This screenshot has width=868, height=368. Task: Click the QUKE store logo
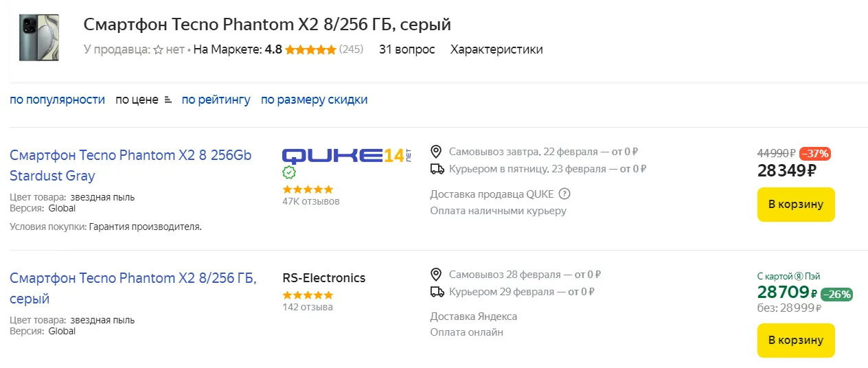point(346,155)
